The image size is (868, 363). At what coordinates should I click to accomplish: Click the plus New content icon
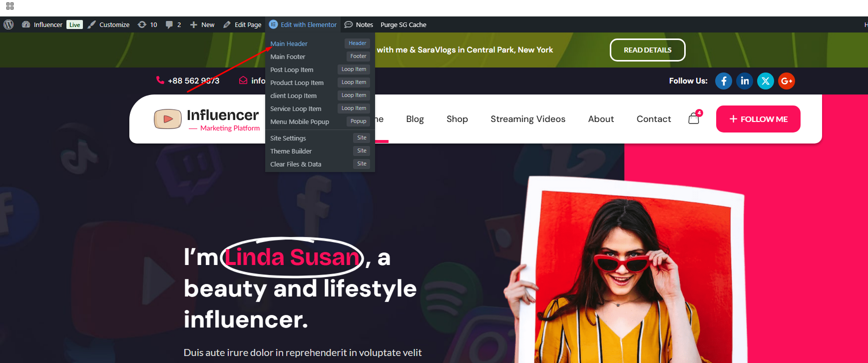click(194, 24)
